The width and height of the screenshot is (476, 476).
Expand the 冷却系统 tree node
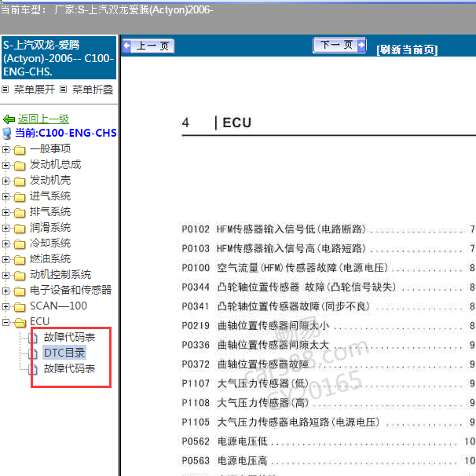coord(5,243)
